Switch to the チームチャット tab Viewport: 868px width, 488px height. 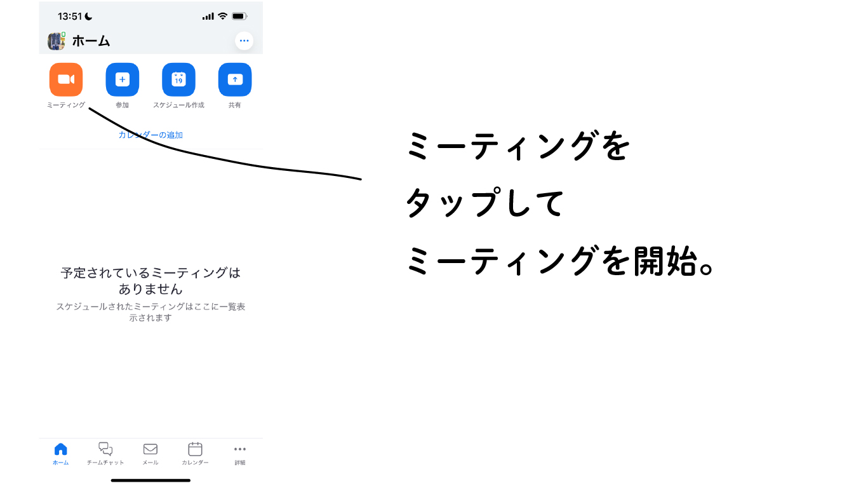coord(105,454)
